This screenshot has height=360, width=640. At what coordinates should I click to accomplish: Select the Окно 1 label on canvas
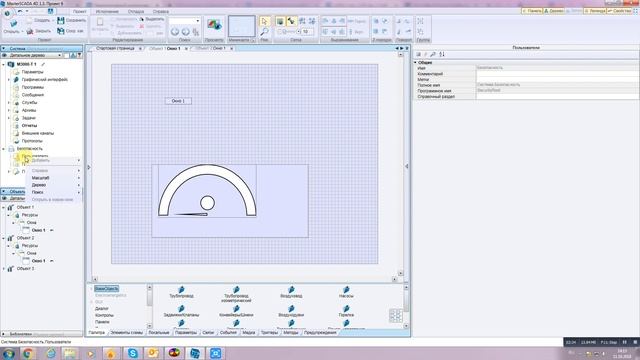click(x=178, y=101)
